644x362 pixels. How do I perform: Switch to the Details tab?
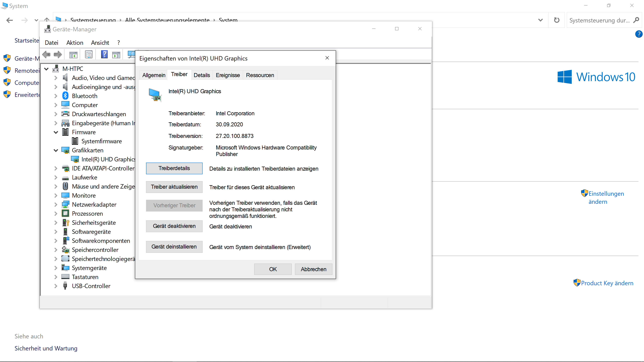[202, 75]
